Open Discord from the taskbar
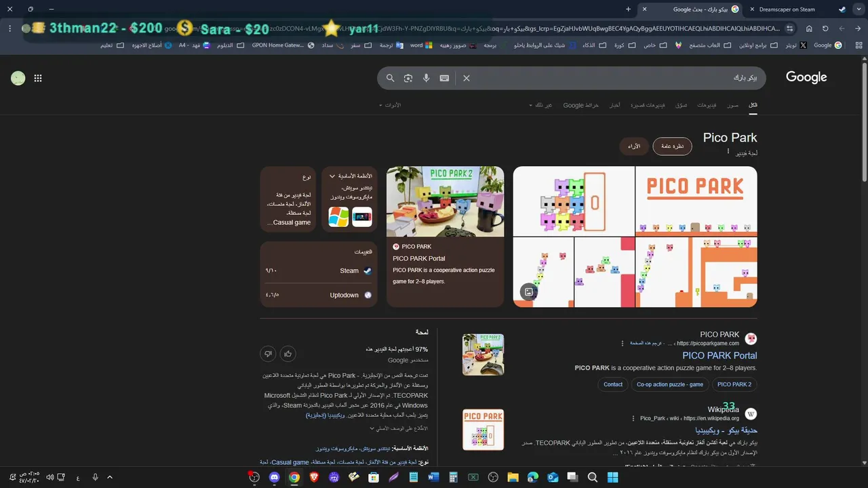 click(x=274, y=477)
